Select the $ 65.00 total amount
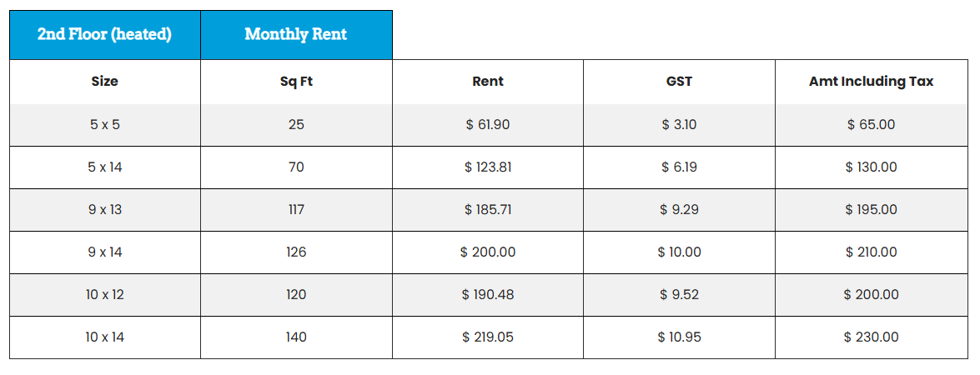The image size is (980, 375). [871, 125]
